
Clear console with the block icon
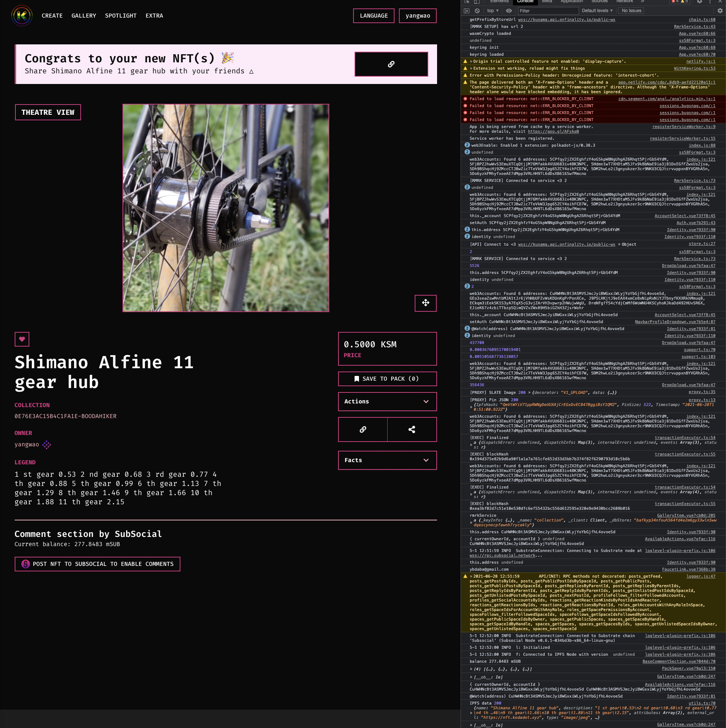(477, 11)
